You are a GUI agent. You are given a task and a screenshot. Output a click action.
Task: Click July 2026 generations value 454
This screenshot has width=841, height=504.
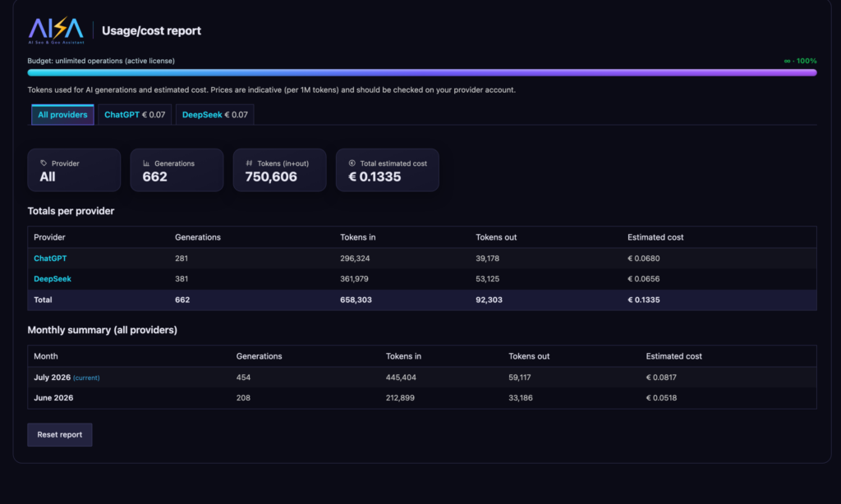pos(243,378)
